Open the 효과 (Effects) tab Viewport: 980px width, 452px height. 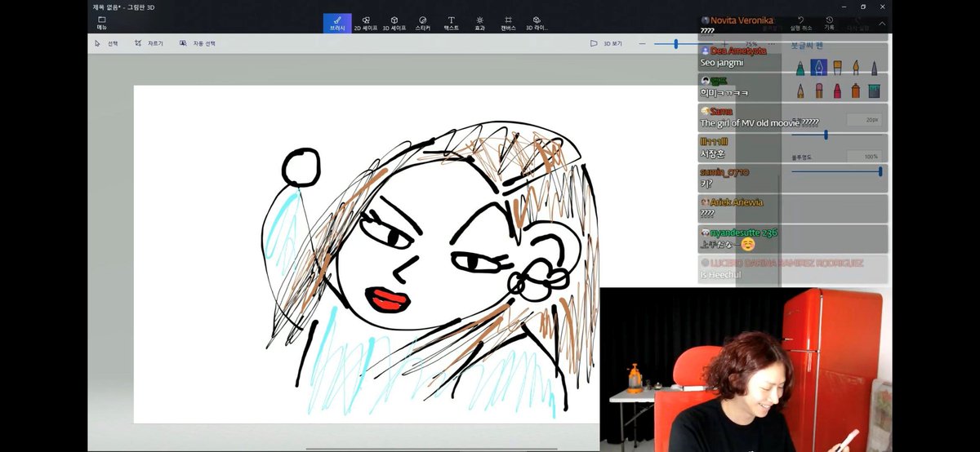[x=479, y=23]
